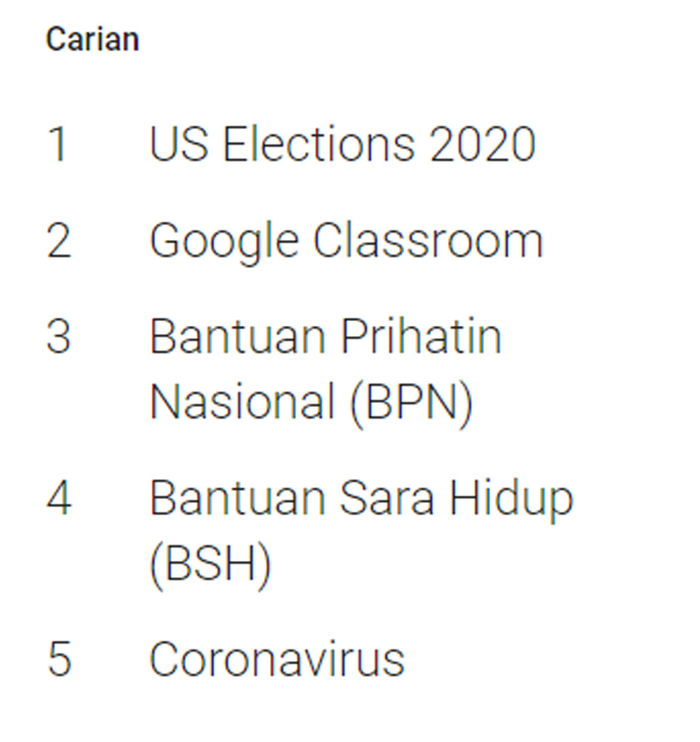
Task: Select rank number 3 in the list
Action: pyautogui.click(x=58, y=337)
